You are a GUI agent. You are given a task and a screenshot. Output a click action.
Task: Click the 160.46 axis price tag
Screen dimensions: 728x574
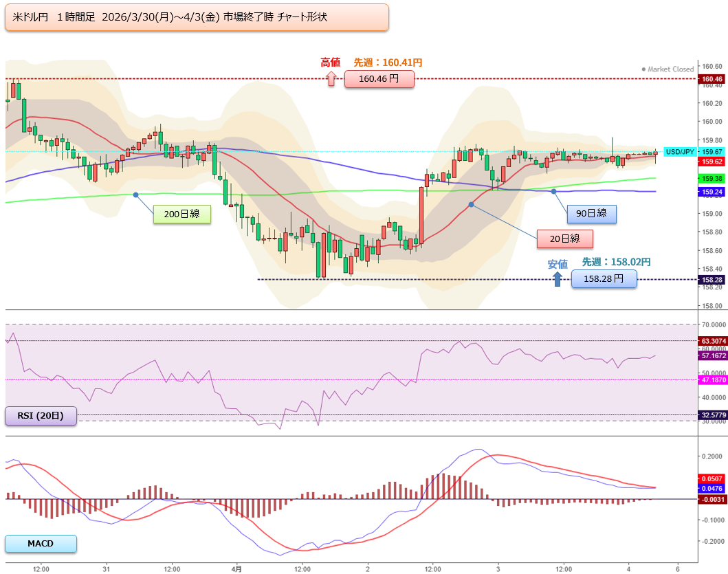pos(712,79)
